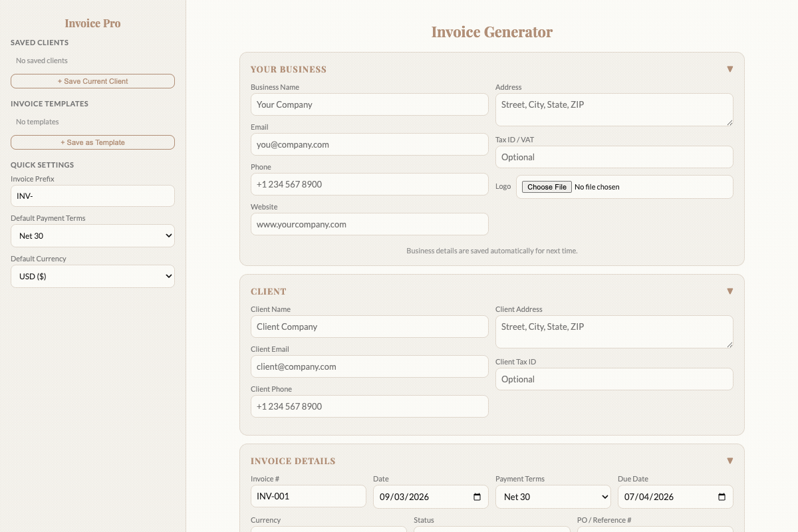Click the Client Name field
798x532 pixels.
pyautogui.click(x=369, y=327)
